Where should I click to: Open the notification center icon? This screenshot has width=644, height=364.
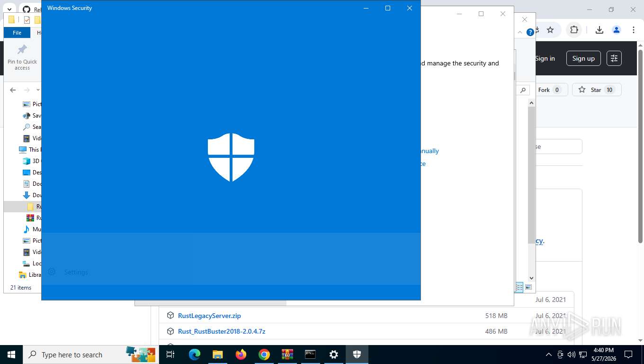628,355
